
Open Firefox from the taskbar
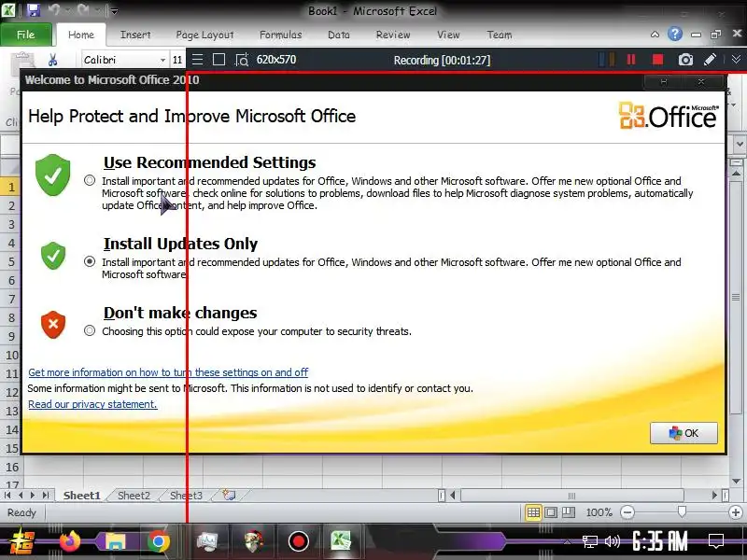70,541
